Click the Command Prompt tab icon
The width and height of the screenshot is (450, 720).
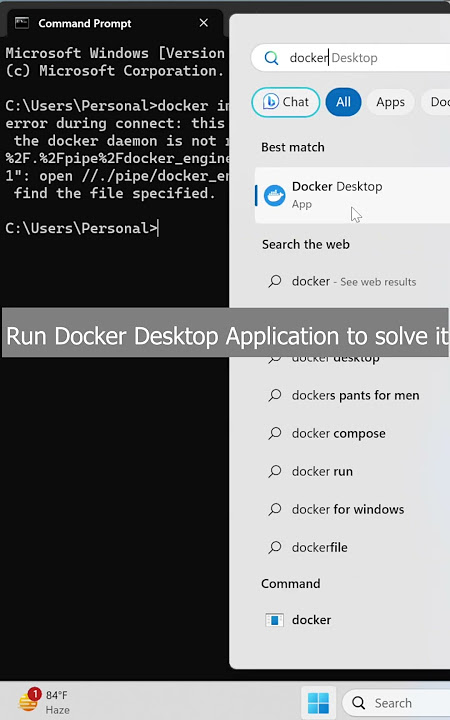coord(22,23)
